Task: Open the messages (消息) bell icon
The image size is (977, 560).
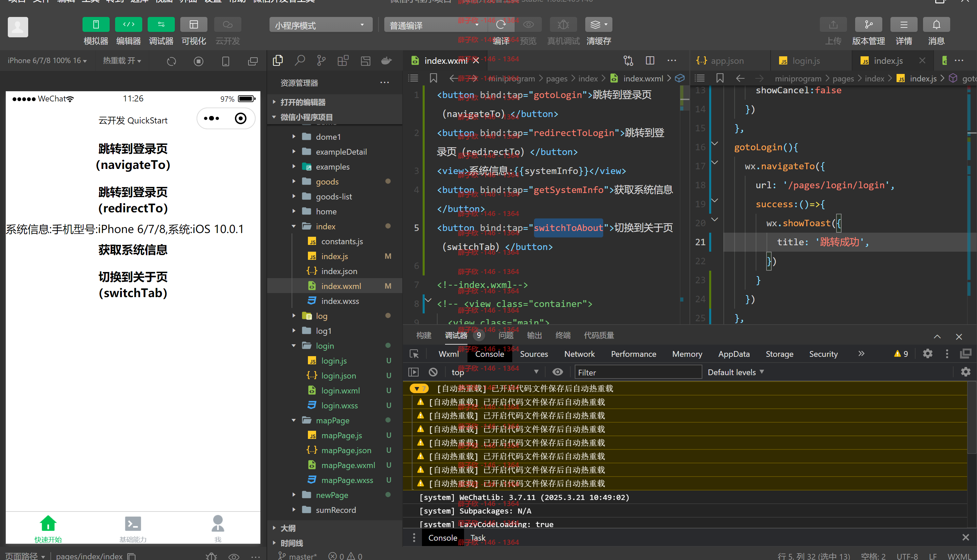Action: coord(936,25)
